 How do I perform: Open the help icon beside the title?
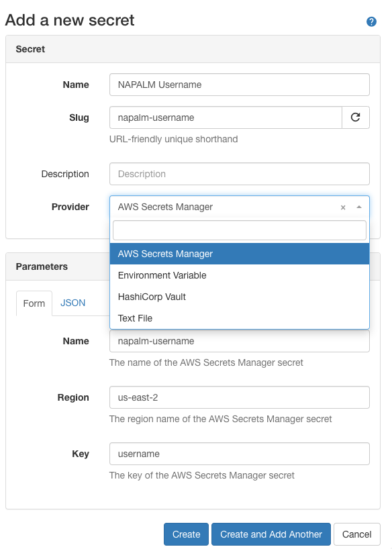(x=371, y=21)
